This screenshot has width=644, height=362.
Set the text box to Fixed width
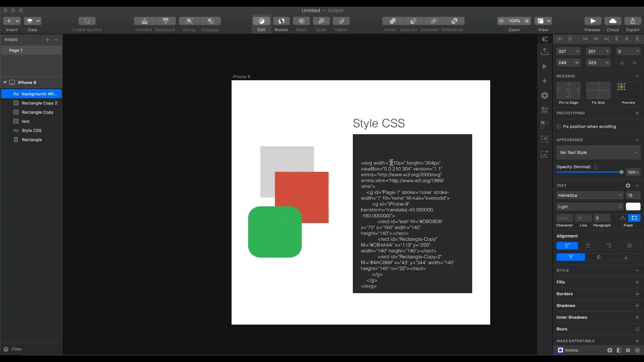[x=634, y=218]
